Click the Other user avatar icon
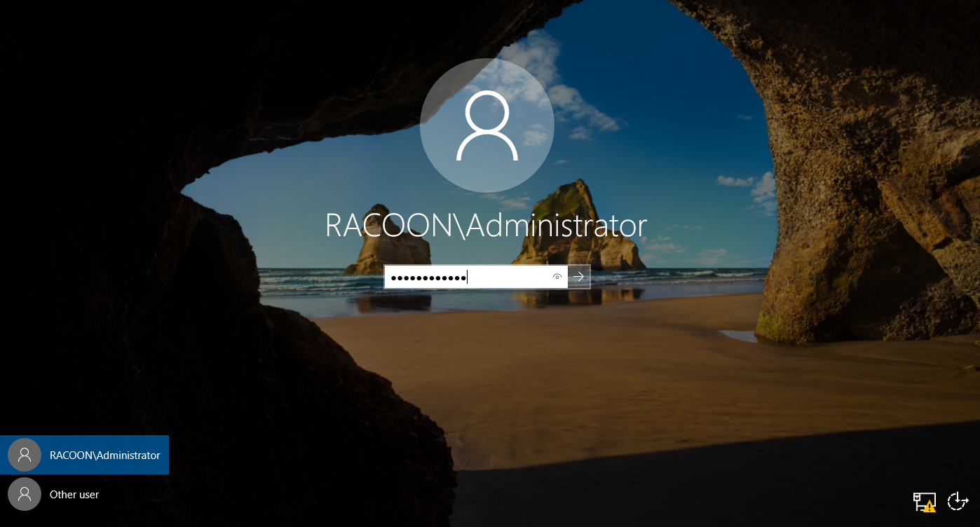980x527 pixels. 25,494
